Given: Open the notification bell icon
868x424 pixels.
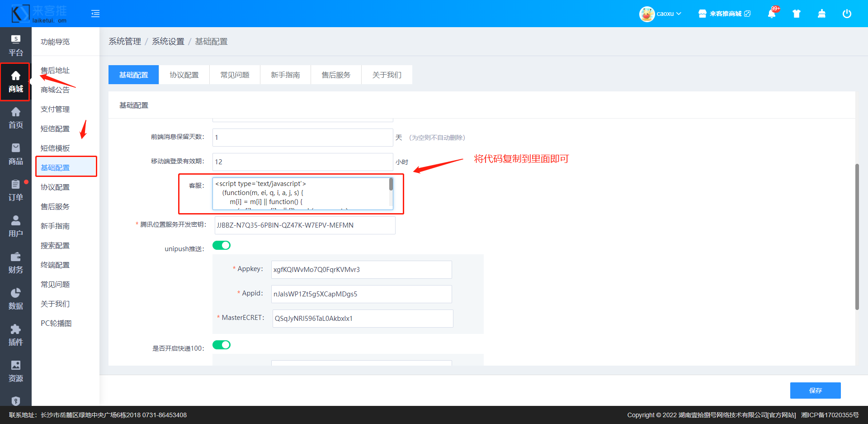Looking at the screenshot, I should click(x=772, y=14).
